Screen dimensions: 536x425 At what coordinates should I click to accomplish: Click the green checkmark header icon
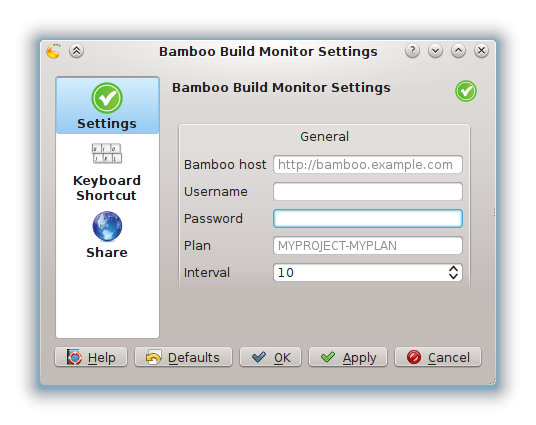[466, 91]
